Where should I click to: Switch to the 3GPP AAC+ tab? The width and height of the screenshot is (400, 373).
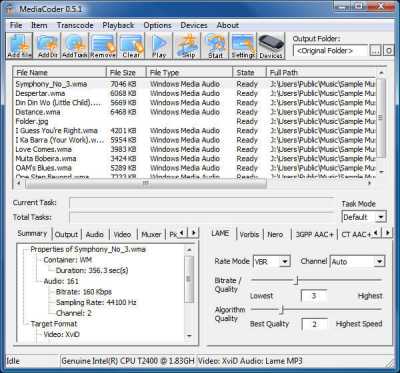pyautogui.click(x=314, y=235)
